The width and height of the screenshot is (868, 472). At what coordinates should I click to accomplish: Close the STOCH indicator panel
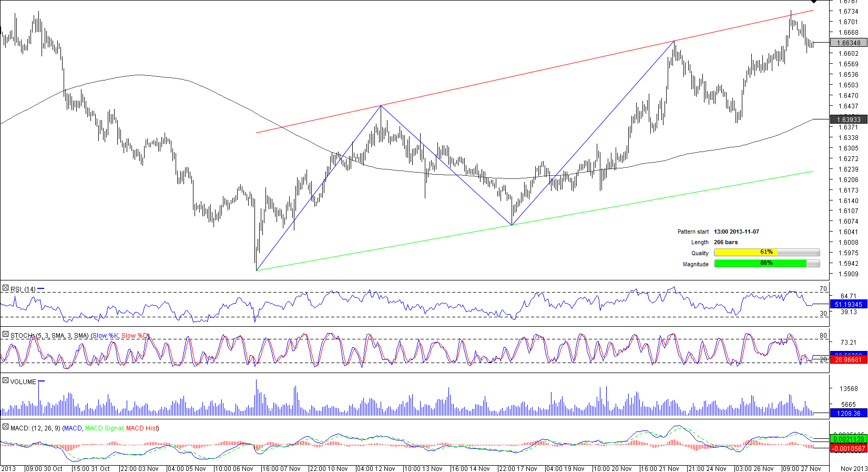tap(5, 335)
